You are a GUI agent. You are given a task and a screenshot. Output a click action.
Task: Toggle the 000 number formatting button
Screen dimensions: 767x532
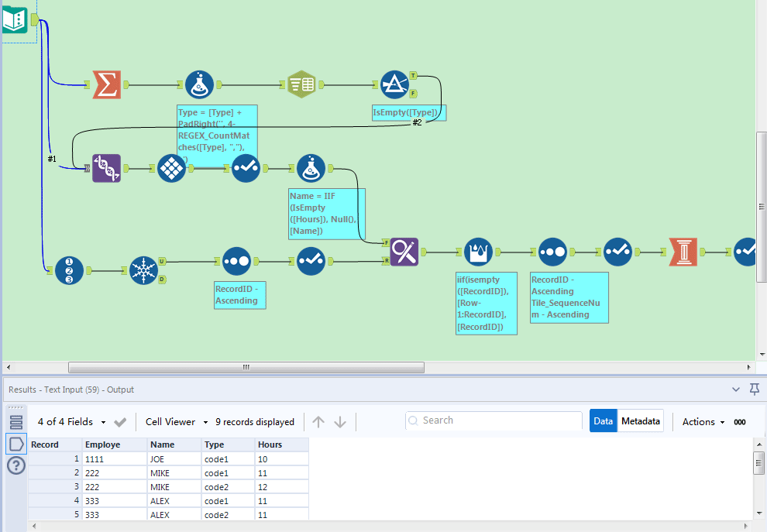pos(740,422)
